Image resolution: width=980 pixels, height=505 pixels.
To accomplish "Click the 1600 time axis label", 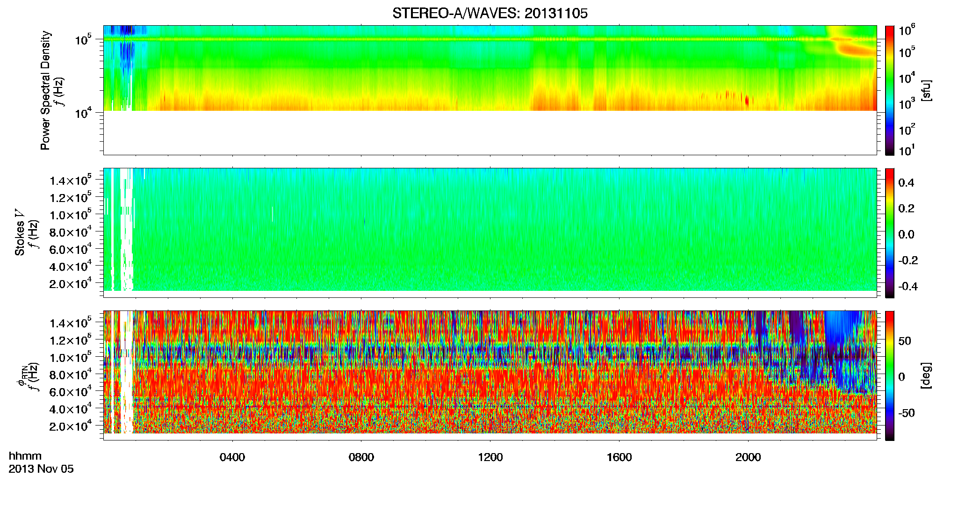I will (x=620, y=457).
